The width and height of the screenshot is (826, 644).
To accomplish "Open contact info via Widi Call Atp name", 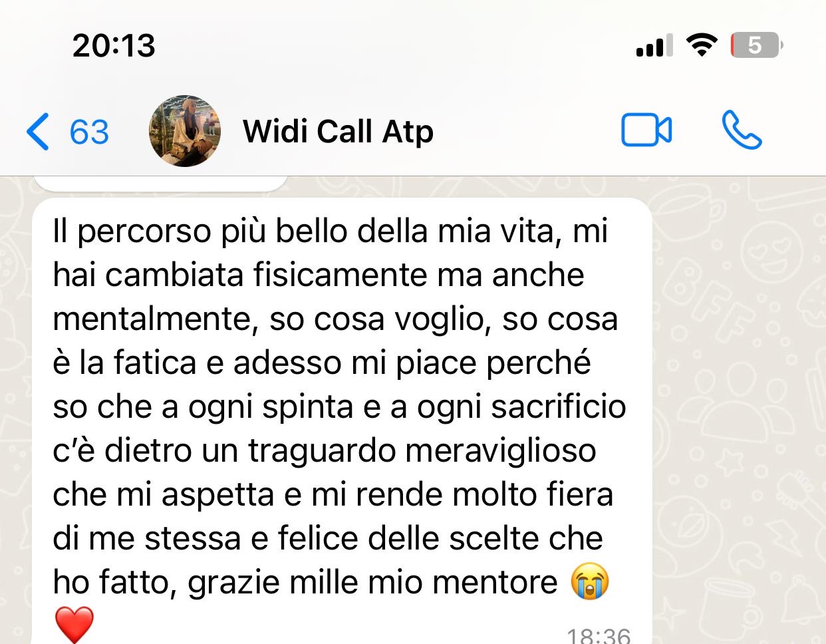I will [x=338, y=131].
